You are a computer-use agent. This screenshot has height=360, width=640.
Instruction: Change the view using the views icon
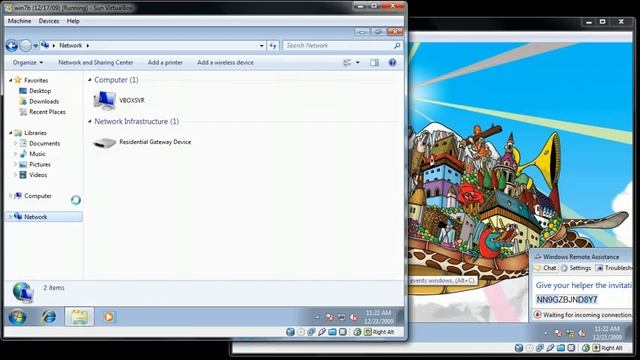[347, 62]
